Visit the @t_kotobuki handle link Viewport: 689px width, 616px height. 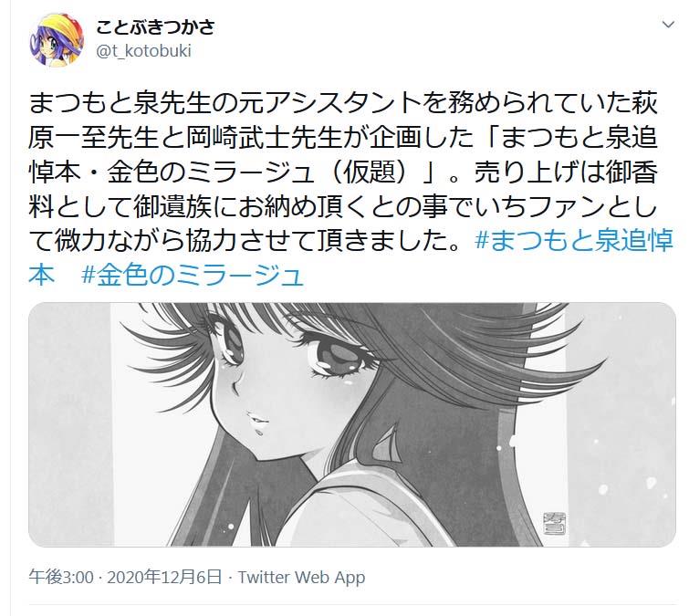(x=143, y=51)
